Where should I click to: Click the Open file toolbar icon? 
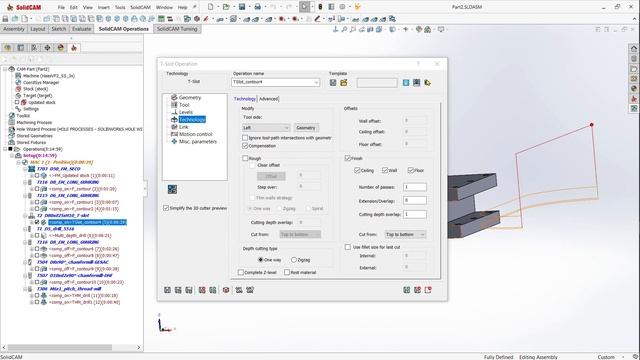click(x=226, y=7)
